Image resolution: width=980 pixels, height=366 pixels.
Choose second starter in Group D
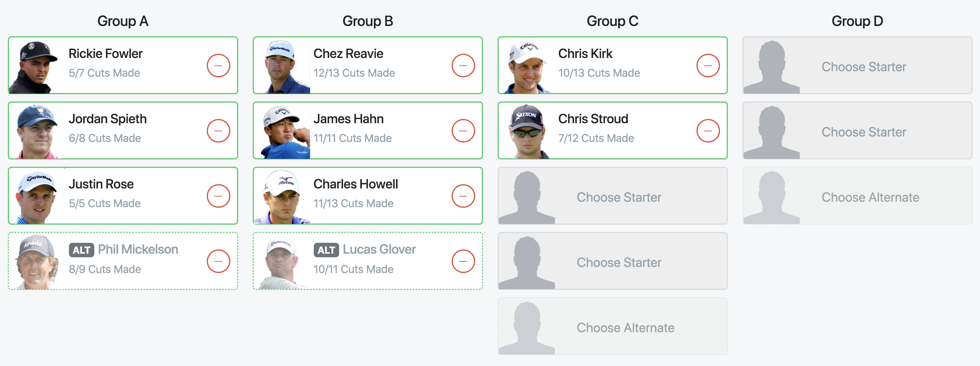[858, 131]
